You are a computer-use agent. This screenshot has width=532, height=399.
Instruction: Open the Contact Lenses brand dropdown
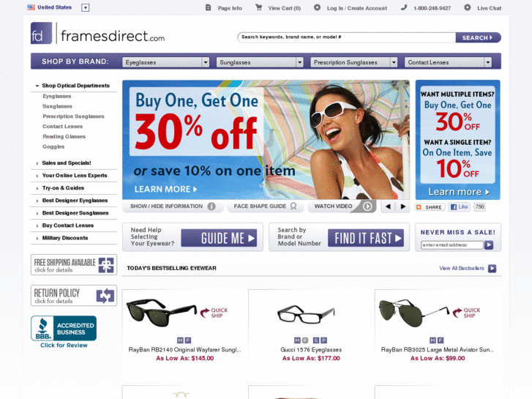coord(448,62)
